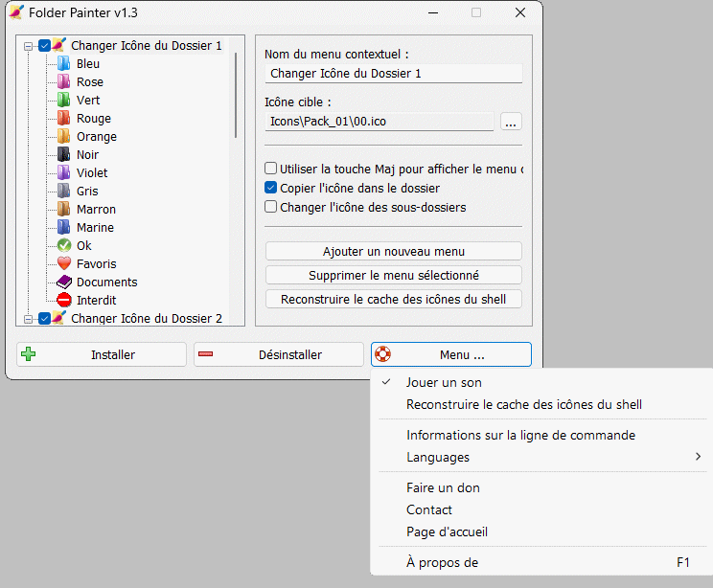Image resolution: width=713 pixels, height=588 pixels.
Task: Choose 'Reconstruire le cache des icônes du shell' in the popup menu
Action: [541, 404]
